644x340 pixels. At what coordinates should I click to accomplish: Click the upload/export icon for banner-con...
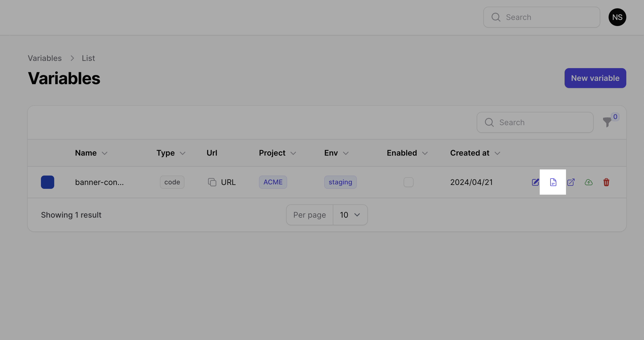589,182
